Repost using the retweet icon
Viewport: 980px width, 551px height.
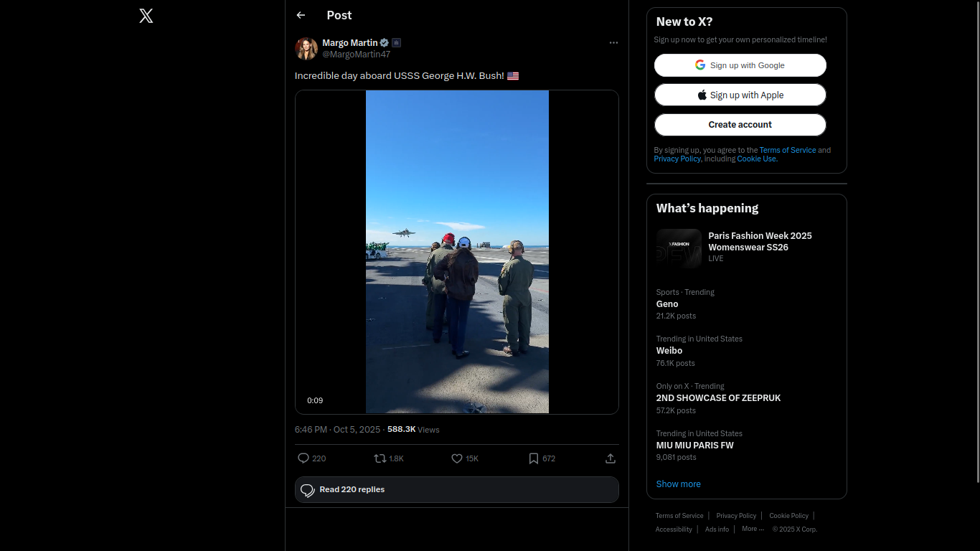tap(380, 458)
